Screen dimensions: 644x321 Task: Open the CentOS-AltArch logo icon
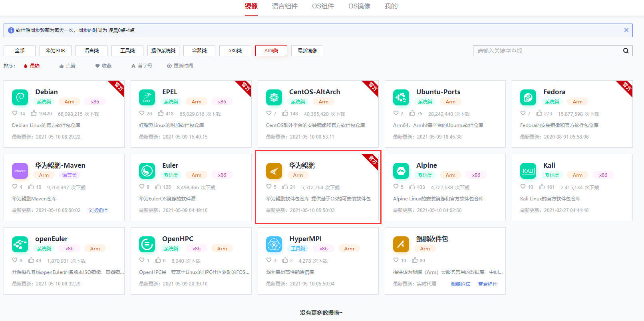point(274,97)
